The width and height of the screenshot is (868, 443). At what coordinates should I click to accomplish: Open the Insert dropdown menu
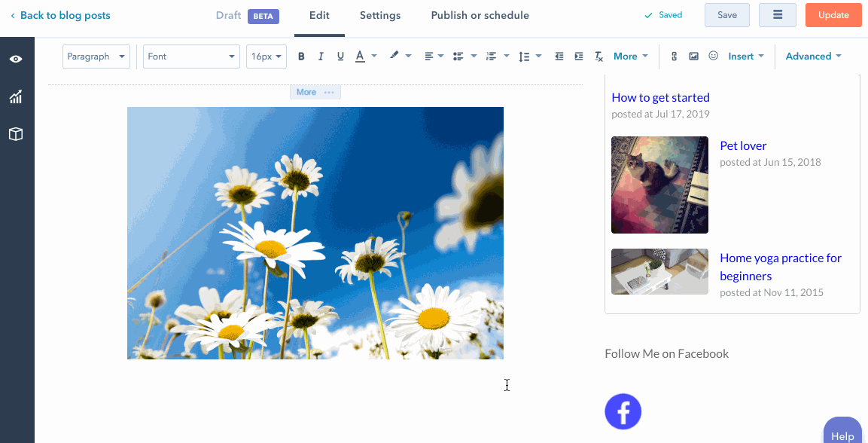tap(746, 56)
